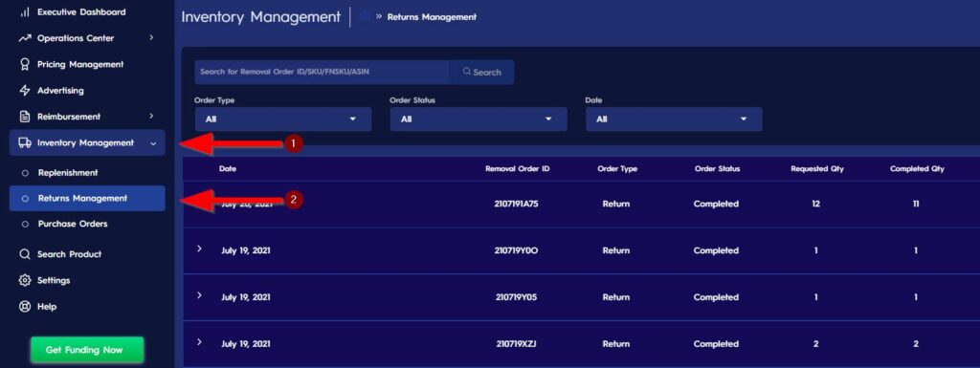Viewport: 980px width, 368px height.
Task: Select order ID 210719Y05
Action: tap(516, 297)
